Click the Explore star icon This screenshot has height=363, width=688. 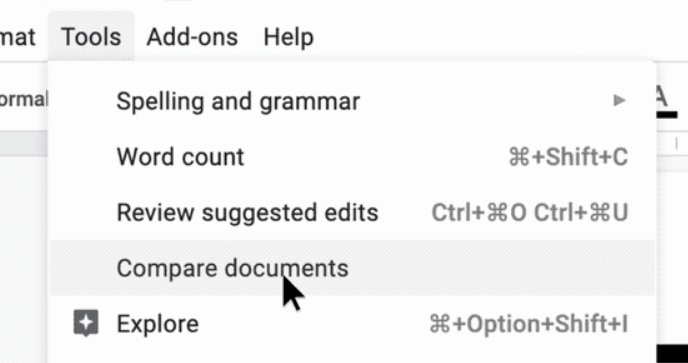[x=86, y=323]
